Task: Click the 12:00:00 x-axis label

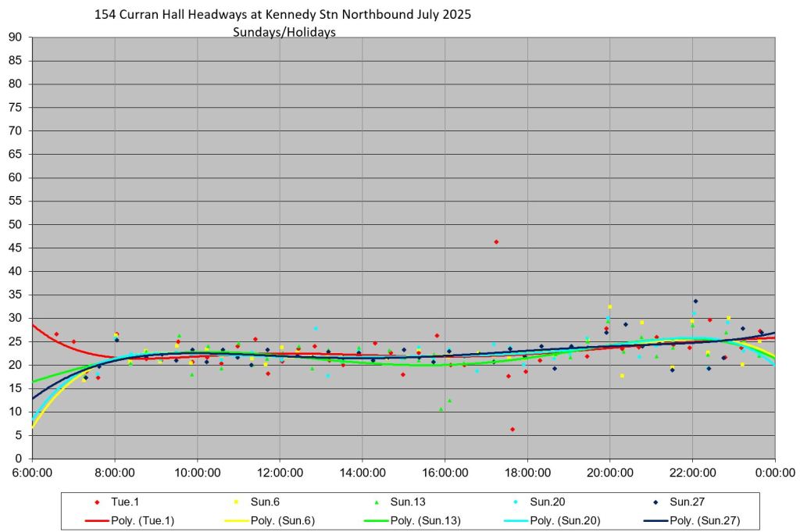Action: [280, 473]
